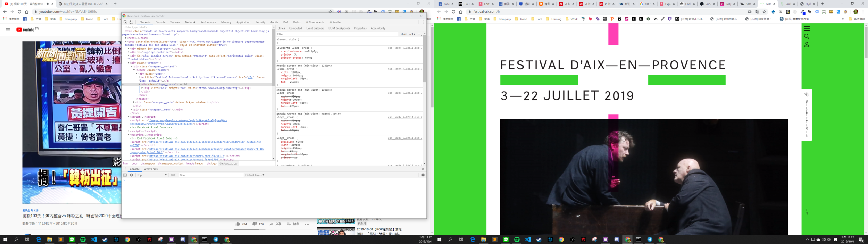868x244 pixels.
Task: Open the Training bookmark folder in the right browser
Action: (554, 19)
